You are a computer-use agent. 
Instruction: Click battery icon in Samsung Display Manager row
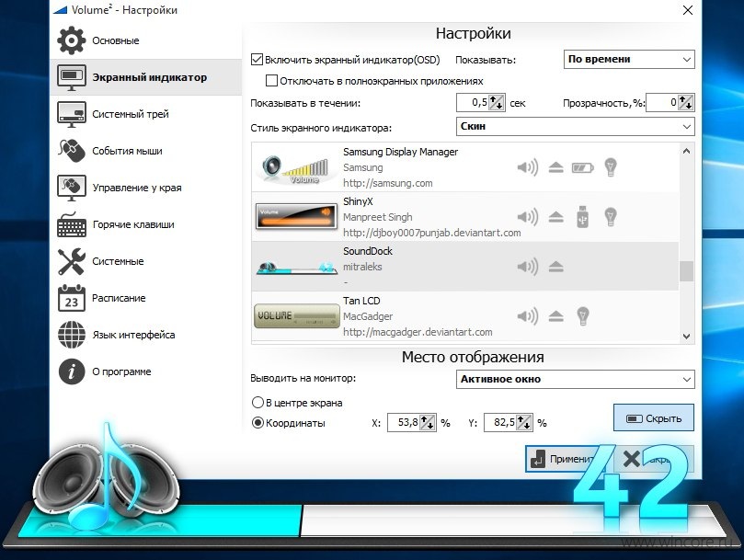coord(583,167)
